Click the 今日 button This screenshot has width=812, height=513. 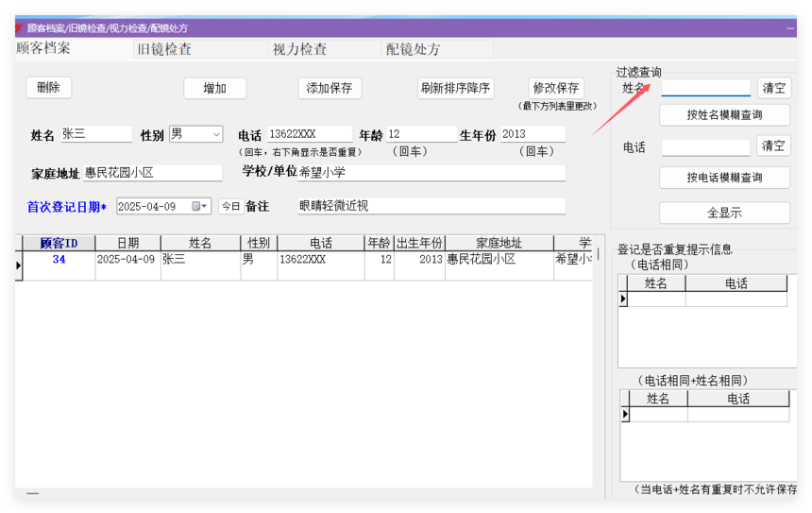pyautogui.click(x=231, y=206)
